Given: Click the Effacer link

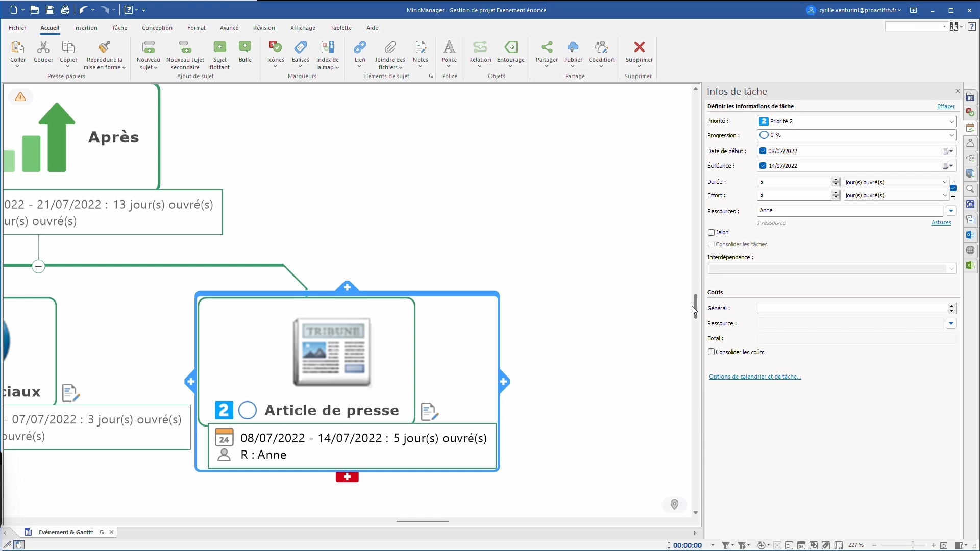Looking at the screenshot, I should click(x=945, y=106).
